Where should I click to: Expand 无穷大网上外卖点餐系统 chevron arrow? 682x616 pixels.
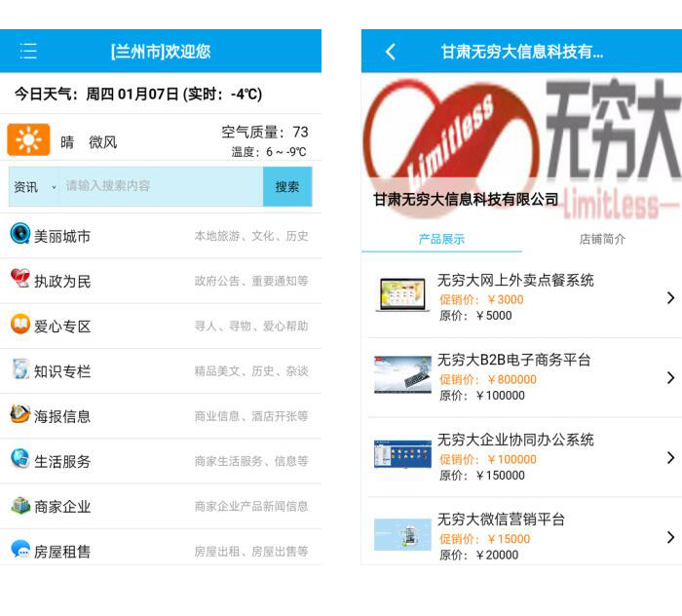tap(669, 298)
